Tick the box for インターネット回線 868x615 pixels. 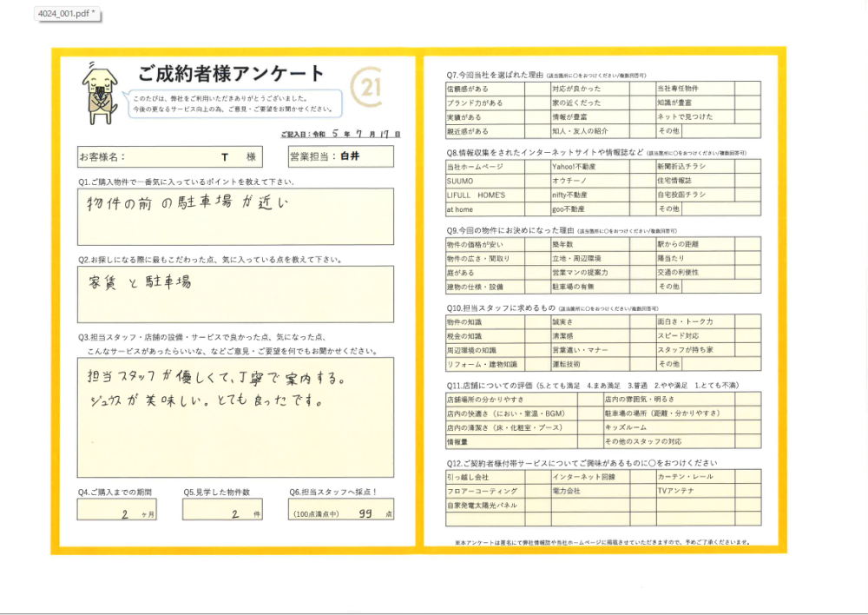[x=642, y=478]
